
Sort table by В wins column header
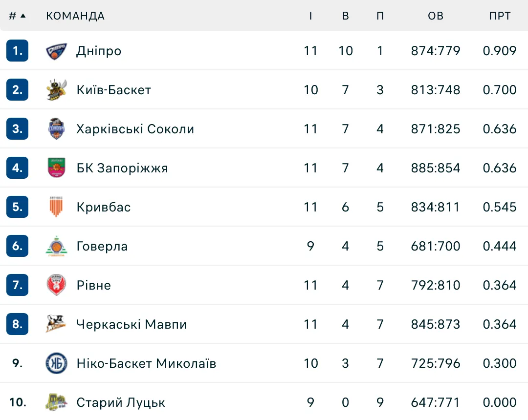(346, 16)
